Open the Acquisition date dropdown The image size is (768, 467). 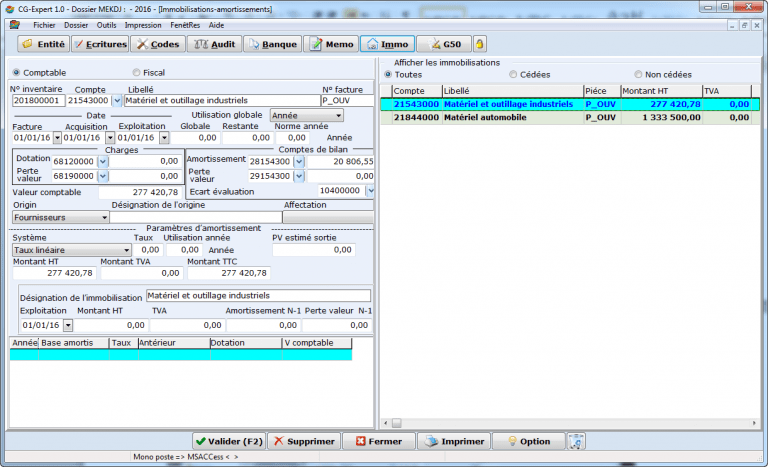coord(110,138)
